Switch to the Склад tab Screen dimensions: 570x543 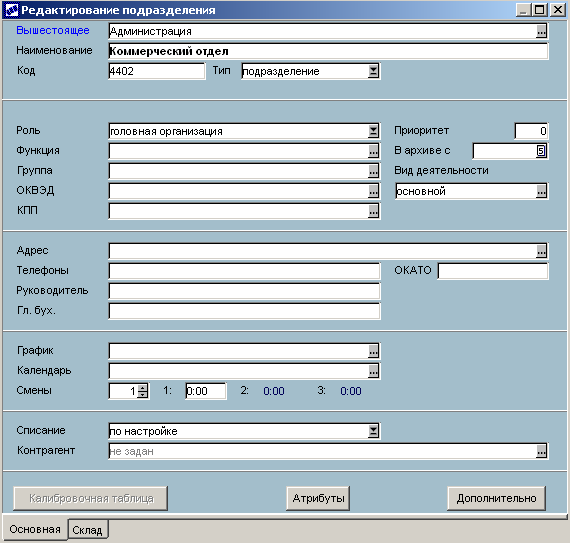[x=87, y=530]
